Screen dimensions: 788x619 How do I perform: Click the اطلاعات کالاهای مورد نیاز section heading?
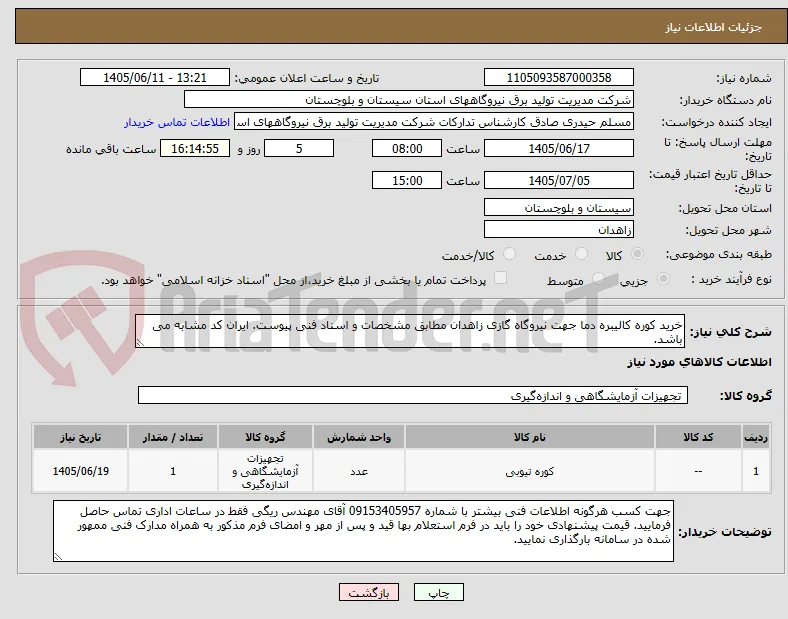[699, 362]
